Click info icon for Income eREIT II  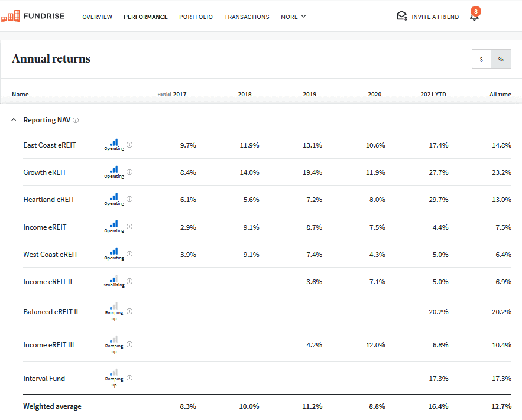click(129, 281)
